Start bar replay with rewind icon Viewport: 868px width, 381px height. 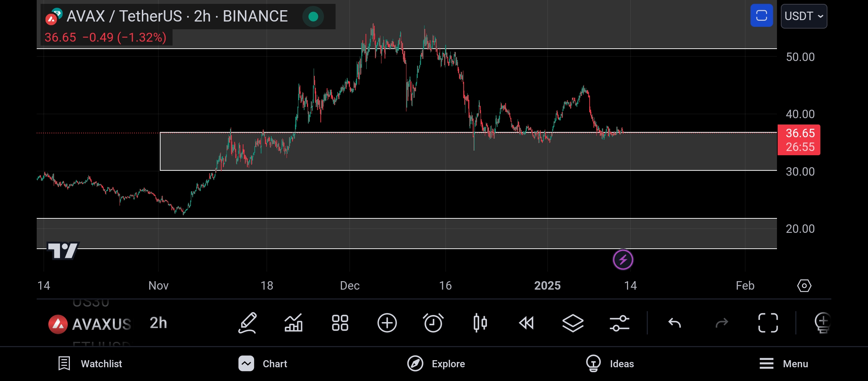pos(526,323)
